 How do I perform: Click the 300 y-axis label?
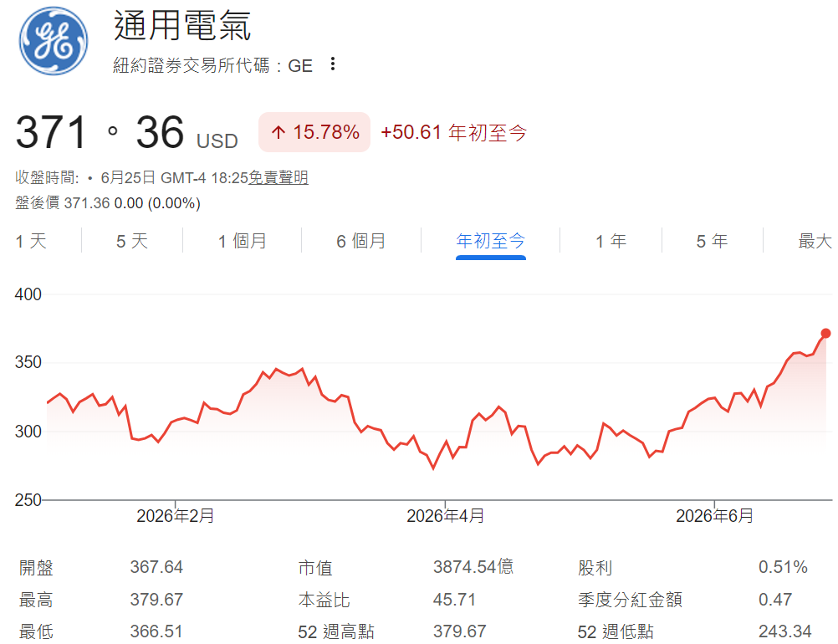click(x=28, y=432)
